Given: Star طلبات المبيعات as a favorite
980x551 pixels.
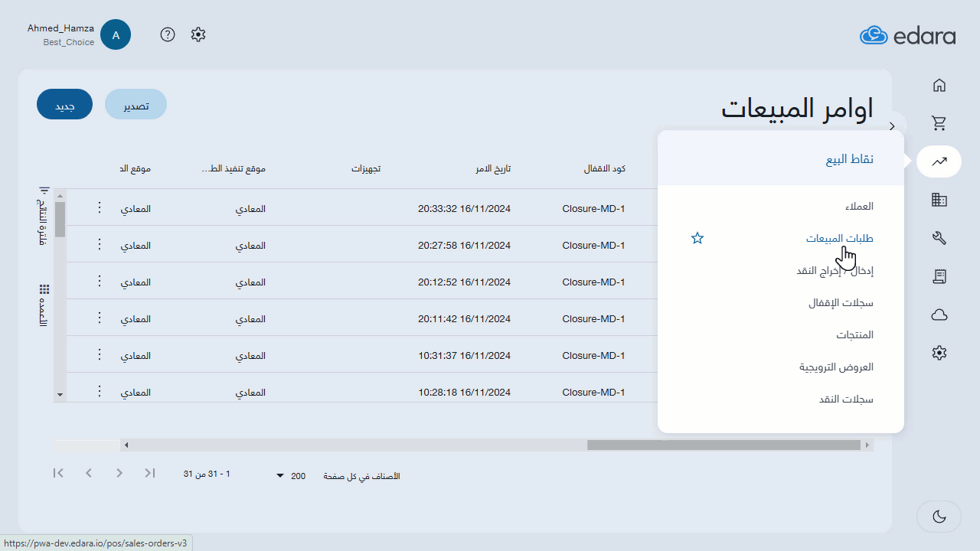Looking at the screenshot, I should tap(697, 239).
